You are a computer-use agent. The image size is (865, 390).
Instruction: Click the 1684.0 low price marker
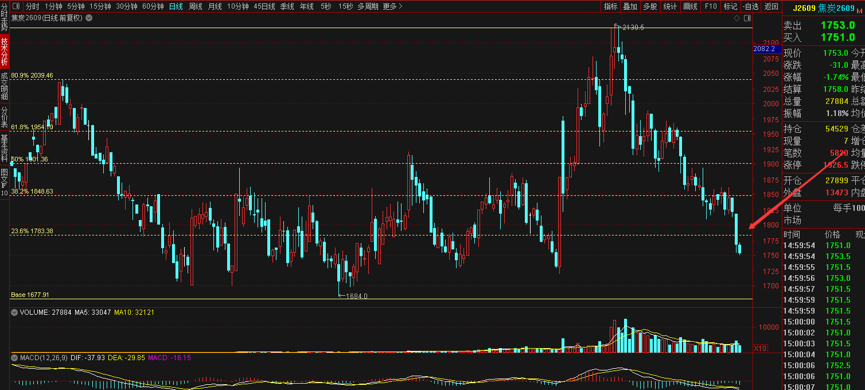(x=356, y=296)
